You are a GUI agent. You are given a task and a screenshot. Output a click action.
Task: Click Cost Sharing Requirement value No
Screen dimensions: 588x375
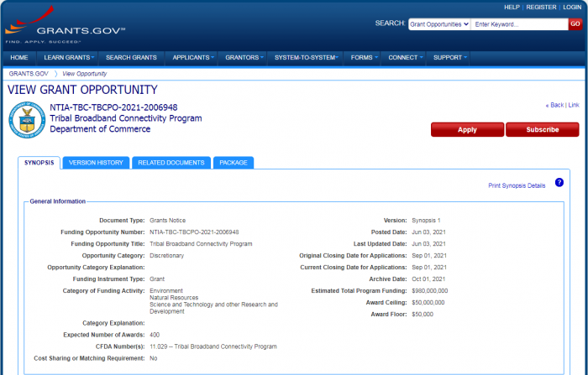(x=154, y=358)
